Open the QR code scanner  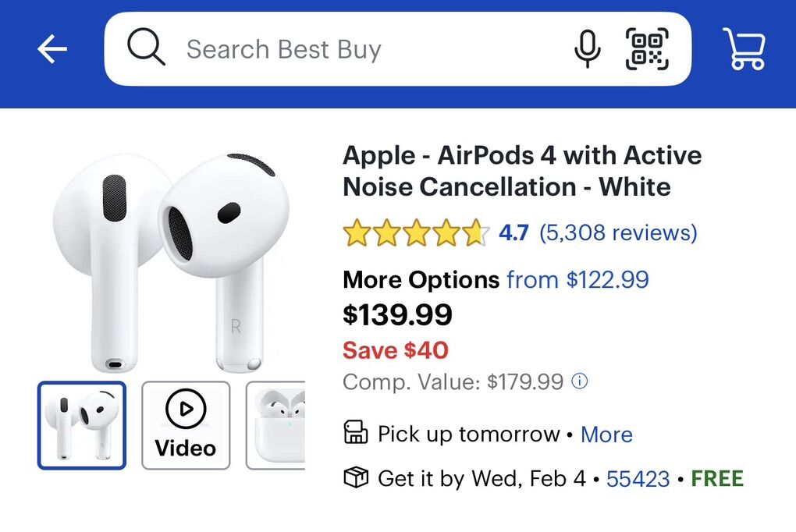647,49
